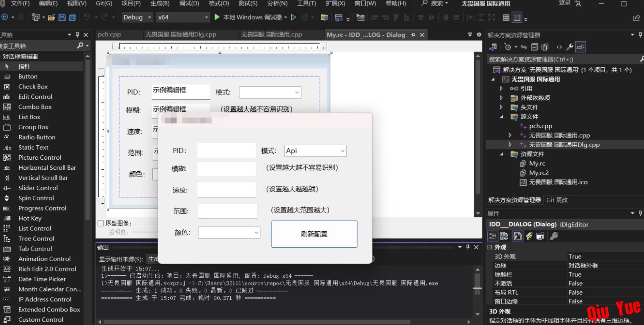Sort properties alphabetically with the A-Z icon
Screen dimensions: 644x325
tap(504, 236)
